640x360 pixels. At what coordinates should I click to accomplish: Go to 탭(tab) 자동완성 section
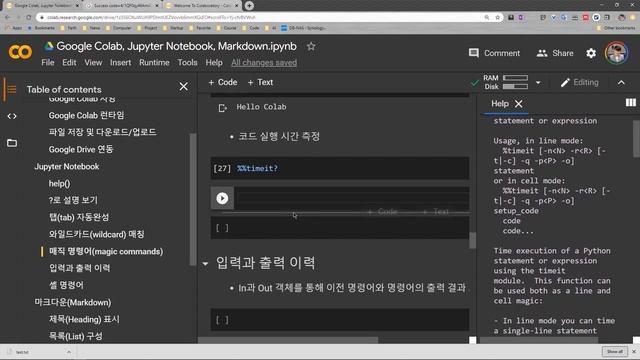click(x=79, y=217)
